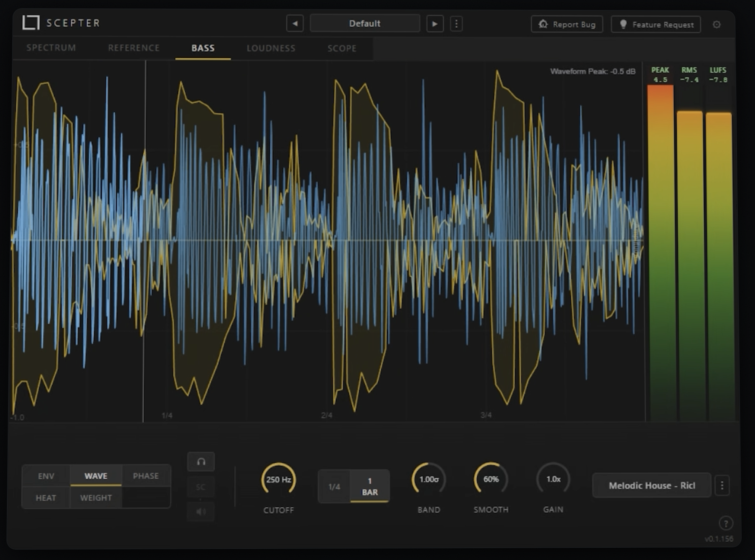Open reference track three-dot menu
This screenshot has height=560, width=755.
tap(722, 486)
